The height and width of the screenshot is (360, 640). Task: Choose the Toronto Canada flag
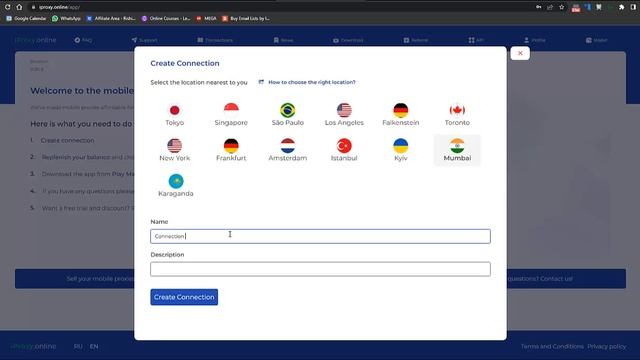457,111
